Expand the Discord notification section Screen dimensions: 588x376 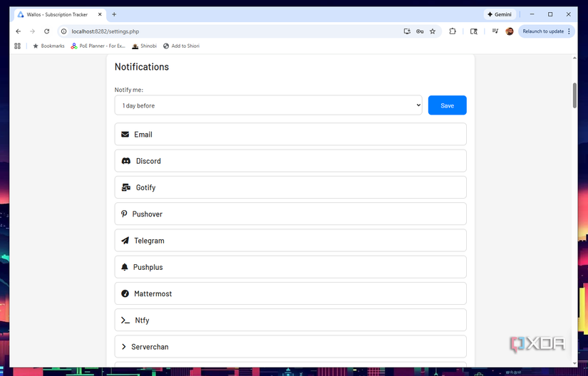click(290, 161)
